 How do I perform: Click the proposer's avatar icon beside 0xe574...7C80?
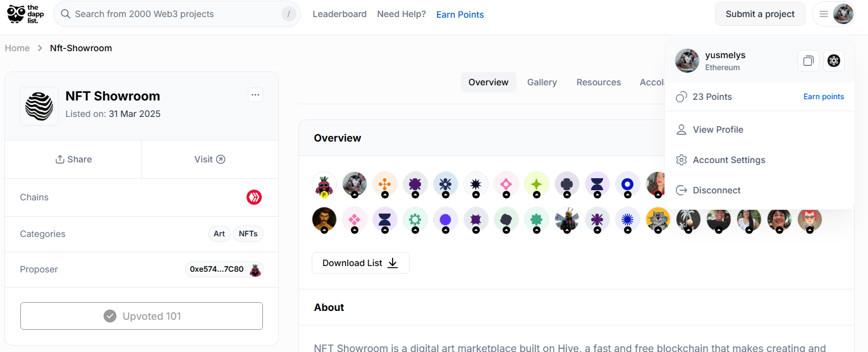point(255,270)
